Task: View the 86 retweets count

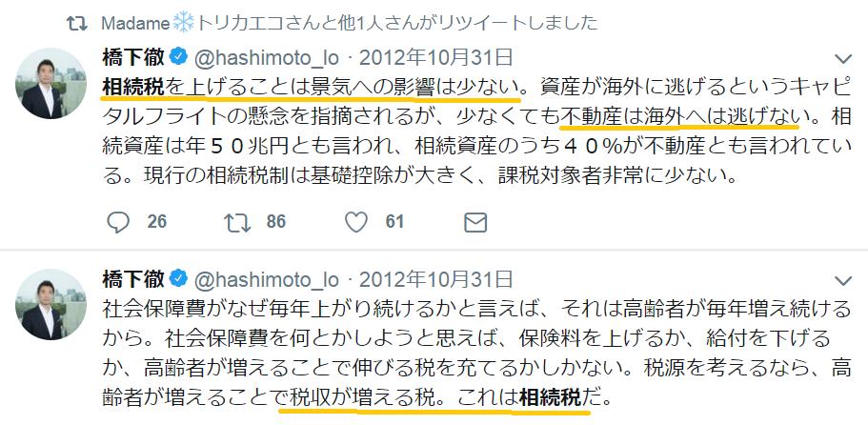Action: pos(275,222)
